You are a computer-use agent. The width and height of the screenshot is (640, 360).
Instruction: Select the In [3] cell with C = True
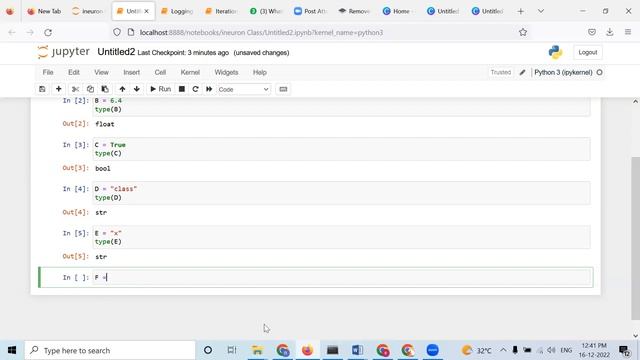point(342,149)
